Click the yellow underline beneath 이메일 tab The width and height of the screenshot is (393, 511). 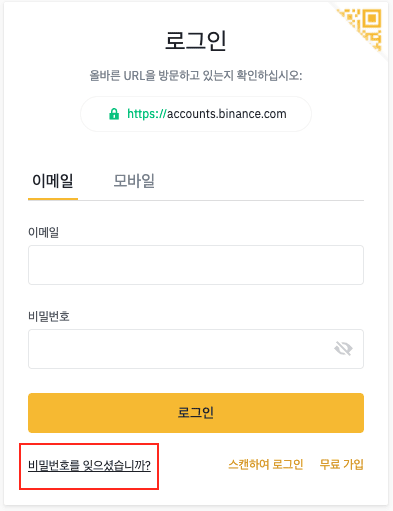53,199
